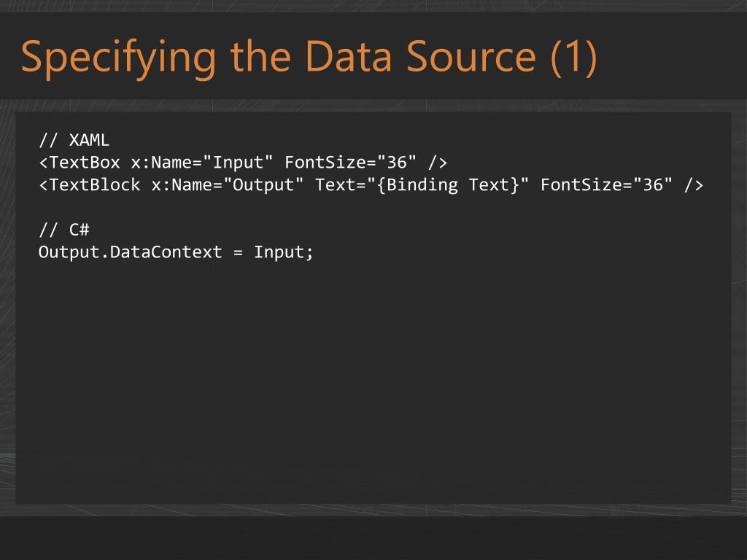
Task: Click FontSize="36" on the TextBox line
Action: click(x=350, y=162)
